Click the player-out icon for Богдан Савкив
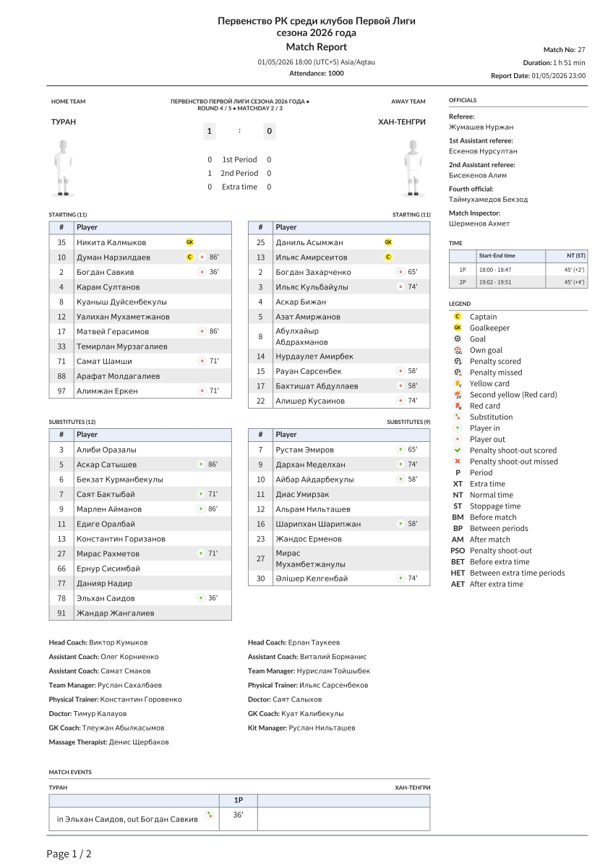 tap(202, 272)
